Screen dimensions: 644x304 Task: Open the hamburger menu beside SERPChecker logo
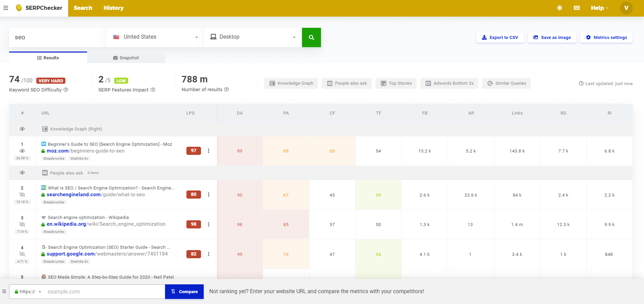tap(6, 8)
